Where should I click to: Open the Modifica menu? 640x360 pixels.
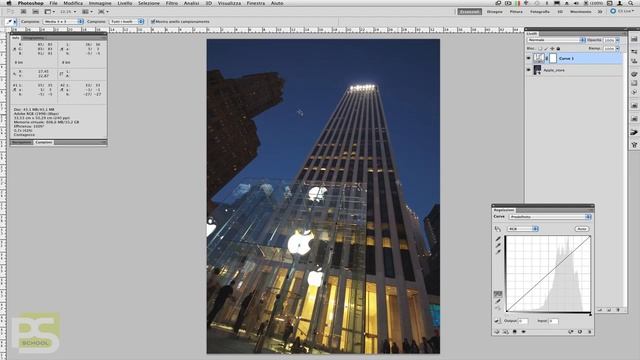(x=73, y=3)
